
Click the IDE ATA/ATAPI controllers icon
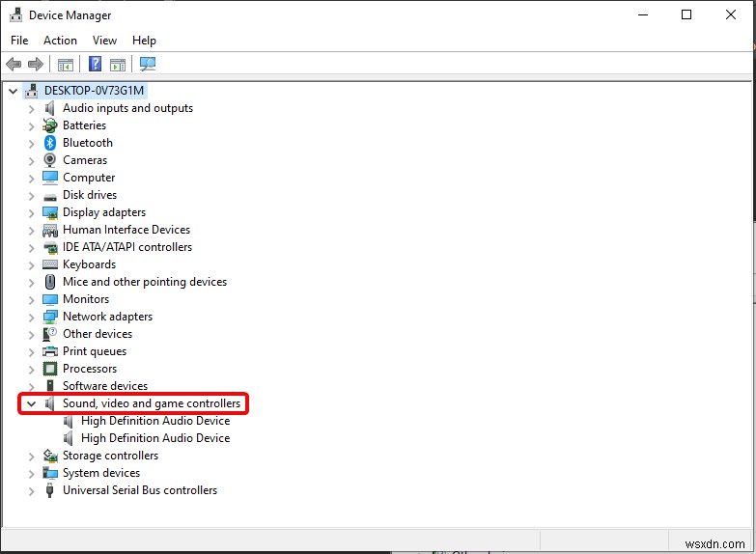coord(50,248)
